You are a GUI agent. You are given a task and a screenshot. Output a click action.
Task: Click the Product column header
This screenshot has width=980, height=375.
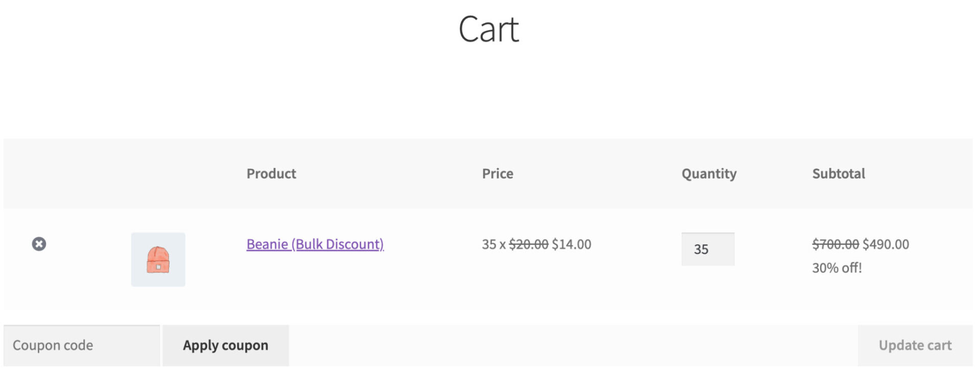point(271,173)
